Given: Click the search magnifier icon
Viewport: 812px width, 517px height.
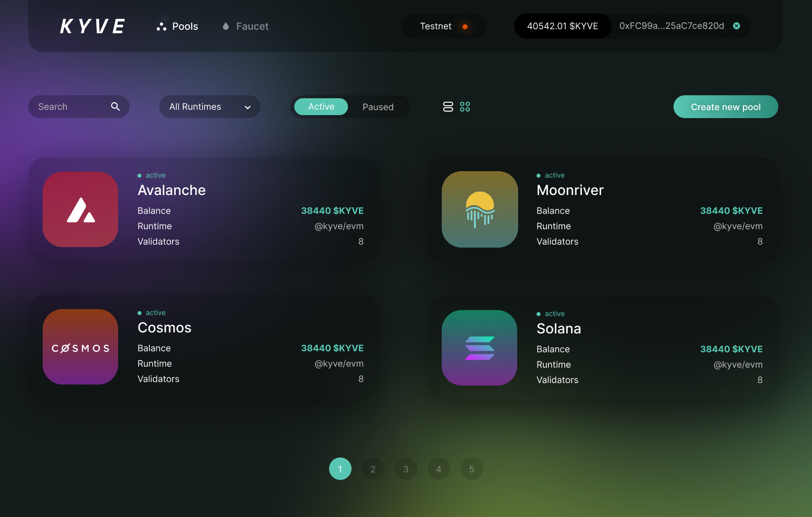Looking at the screenshot, I should tap(115, 107).
